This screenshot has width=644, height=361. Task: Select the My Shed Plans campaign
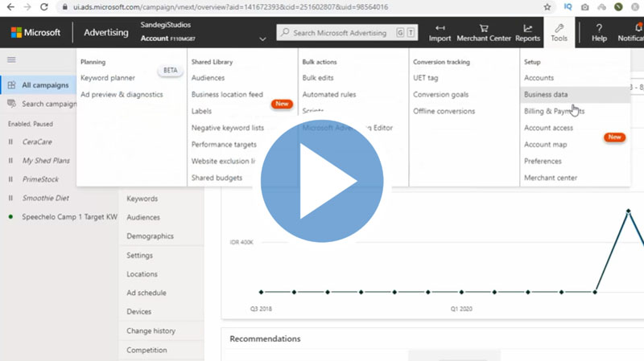pyautogui.click(x=46, y=160)
